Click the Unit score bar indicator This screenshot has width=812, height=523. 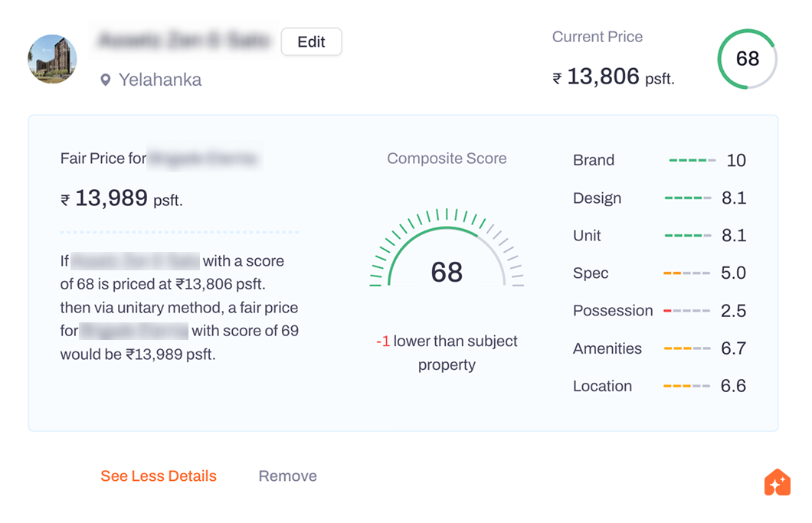pos(687,236)
